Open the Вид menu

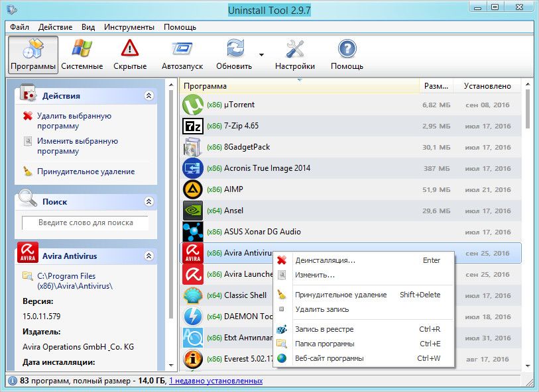coord(88,27)
